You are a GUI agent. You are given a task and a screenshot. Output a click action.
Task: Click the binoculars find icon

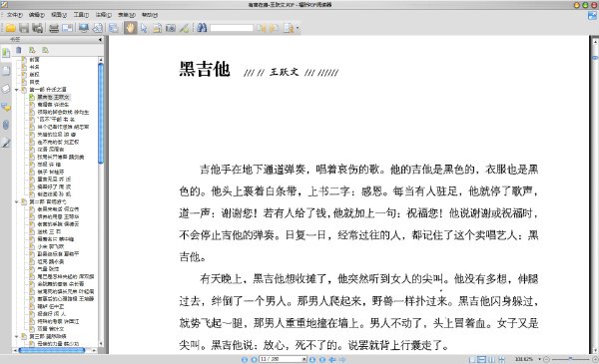tap(202, 28)
